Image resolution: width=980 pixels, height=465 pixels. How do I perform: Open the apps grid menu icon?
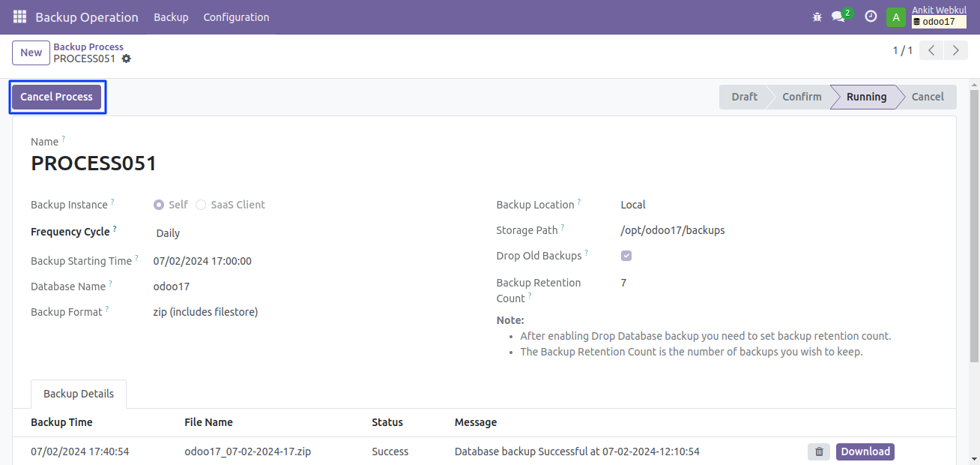19,16
